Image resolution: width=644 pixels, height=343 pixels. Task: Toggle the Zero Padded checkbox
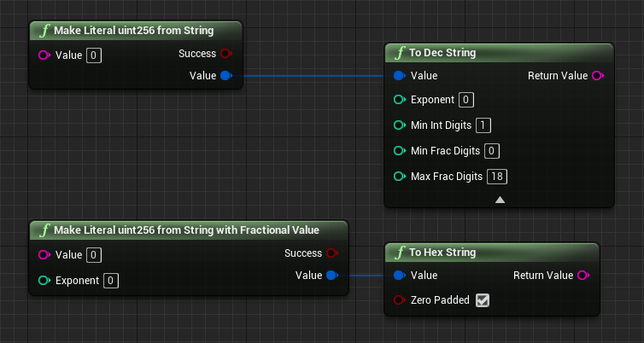coord(483,300)
